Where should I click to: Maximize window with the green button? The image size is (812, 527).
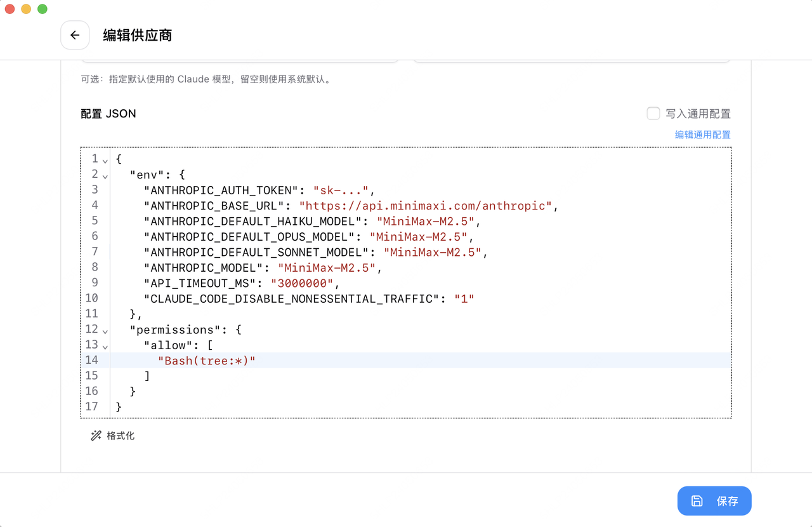(x=43, y=9)
